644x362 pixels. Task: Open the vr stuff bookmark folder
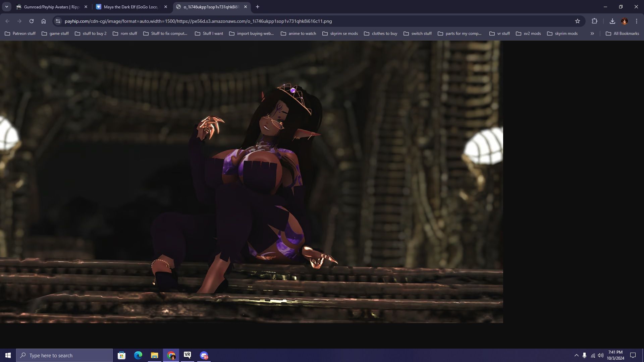499,34
